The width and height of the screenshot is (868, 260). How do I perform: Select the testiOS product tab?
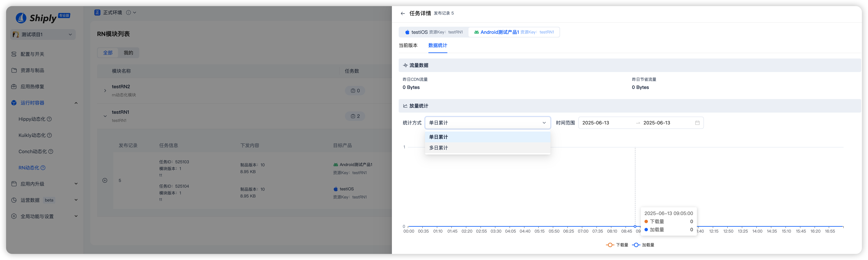(434, 32)
